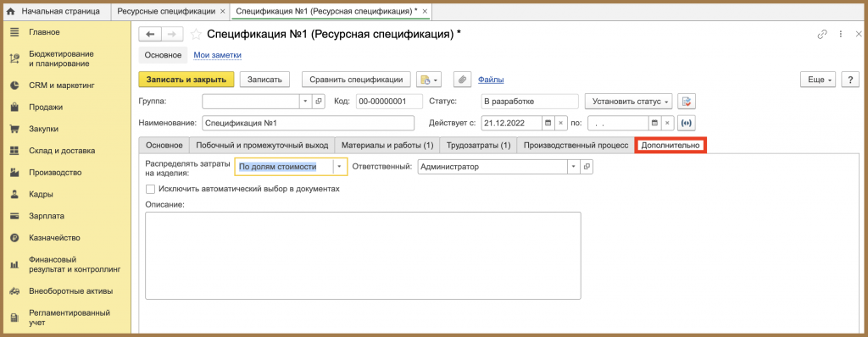868x337 pixels.
Task: Click the Записать button
Action: [x=264, y=80]
